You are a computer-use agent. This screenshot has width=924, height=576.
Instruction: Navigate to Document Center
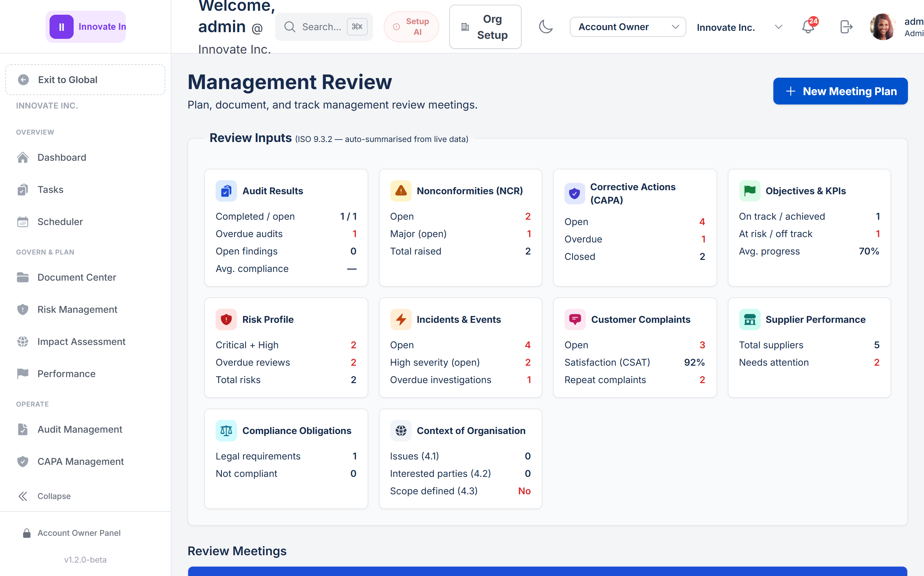tap(85, 277)
